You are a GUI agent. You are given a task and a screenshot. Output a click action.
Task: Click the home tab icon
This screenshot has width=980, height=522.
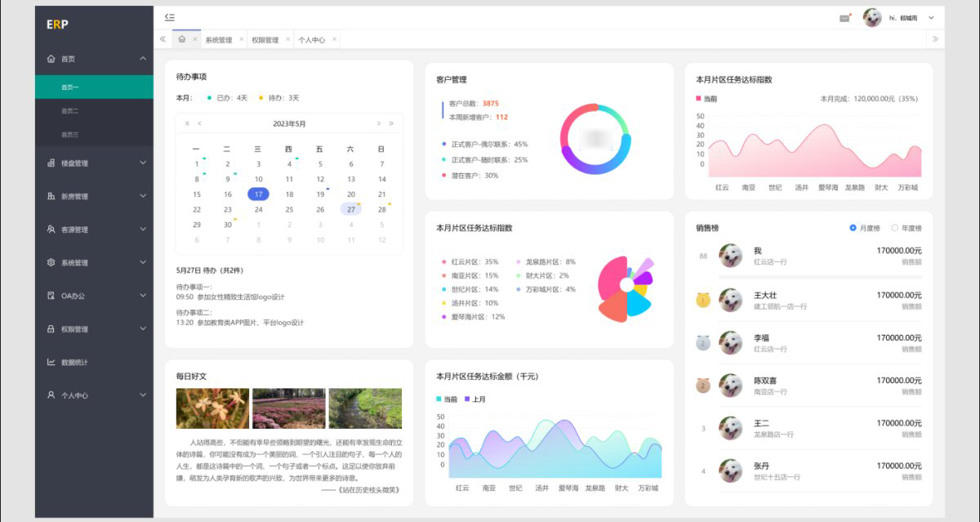tap(182, 39)
